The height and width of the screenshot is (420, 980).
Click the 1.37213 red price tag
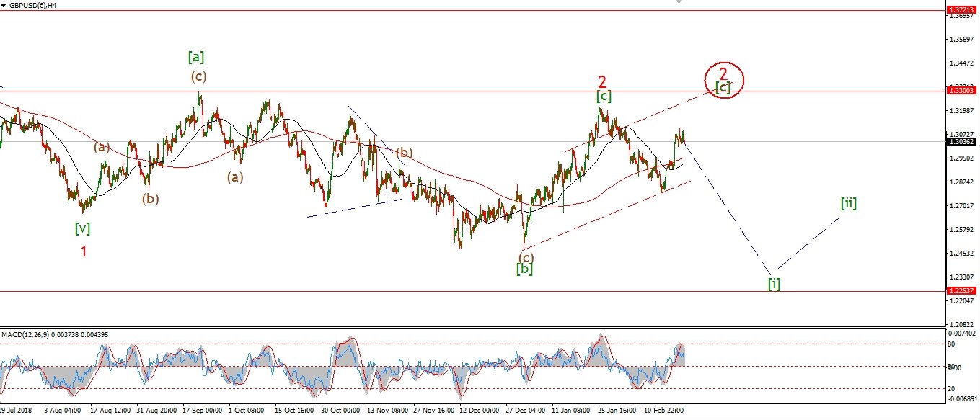click(x=962, y=10)
